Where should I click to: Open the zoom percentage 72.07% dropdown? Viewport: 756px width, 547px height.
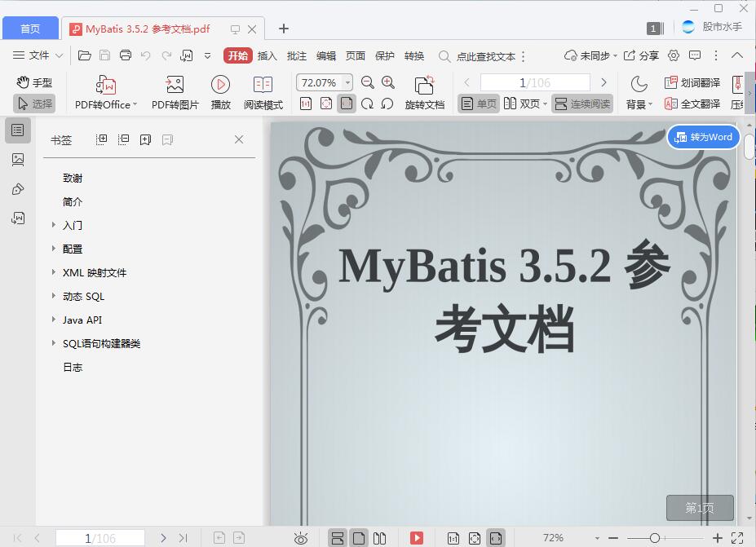[x=347, y=82]
